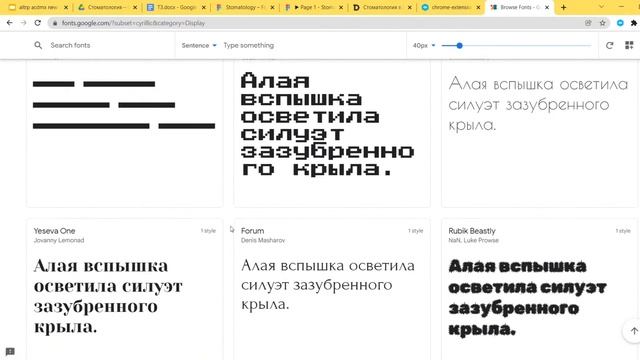Focus the Search fonts field
This screenshot has width=640, height=360.
click(106, 45)
